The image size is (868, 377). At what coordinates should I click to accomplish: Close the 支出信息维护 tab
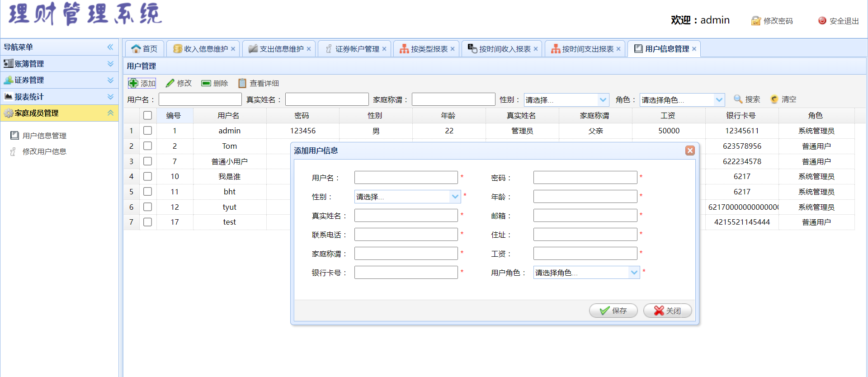point(309,49)
